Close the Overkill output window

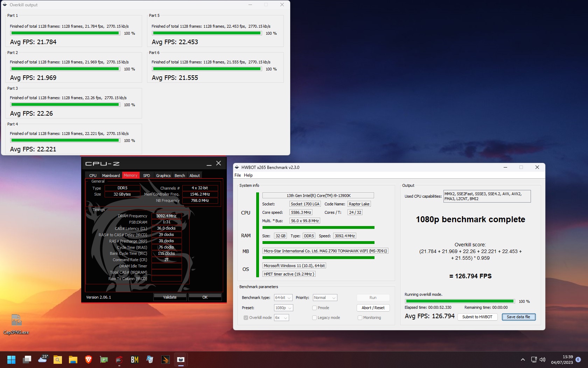click(x=282, y=5)
